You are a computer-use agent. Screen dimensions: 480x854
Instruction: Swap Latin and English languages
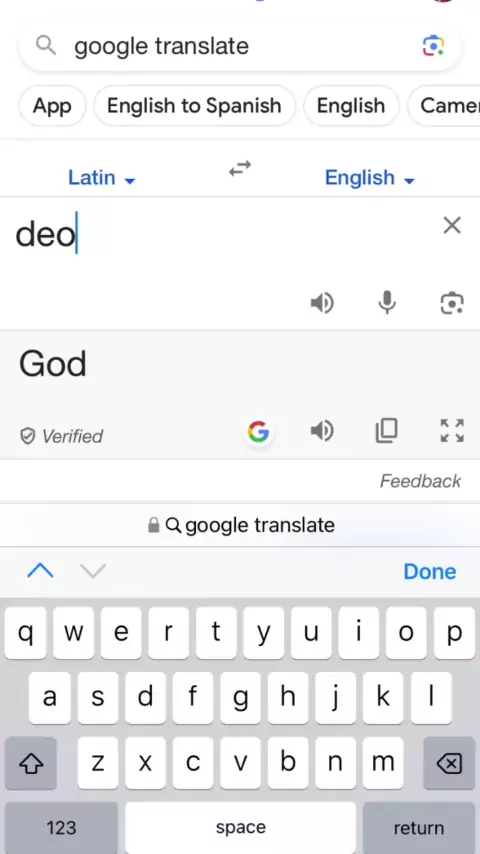click(x=240, y=168)
